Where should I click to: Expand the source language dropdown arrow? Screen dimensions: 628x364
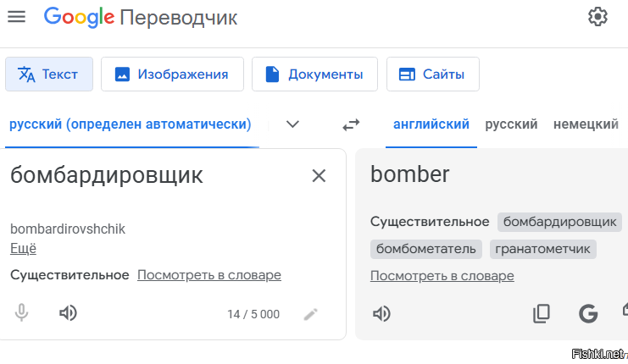pos(292,124)
